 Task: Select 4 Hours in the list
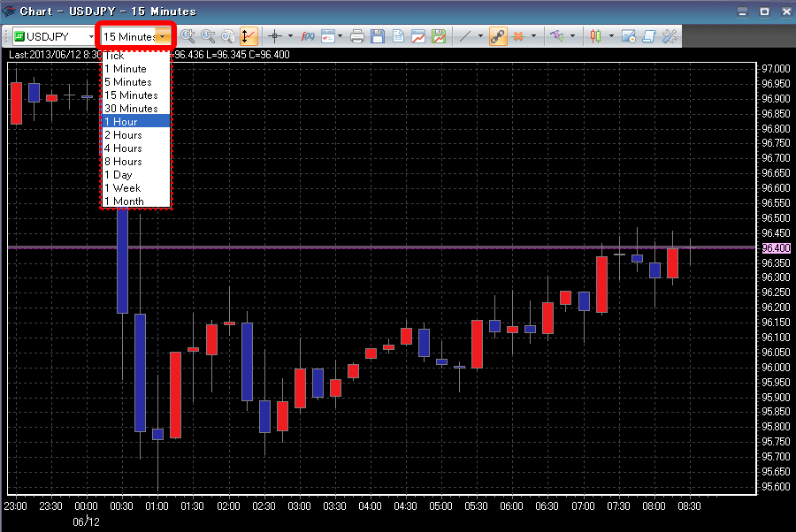136,148
